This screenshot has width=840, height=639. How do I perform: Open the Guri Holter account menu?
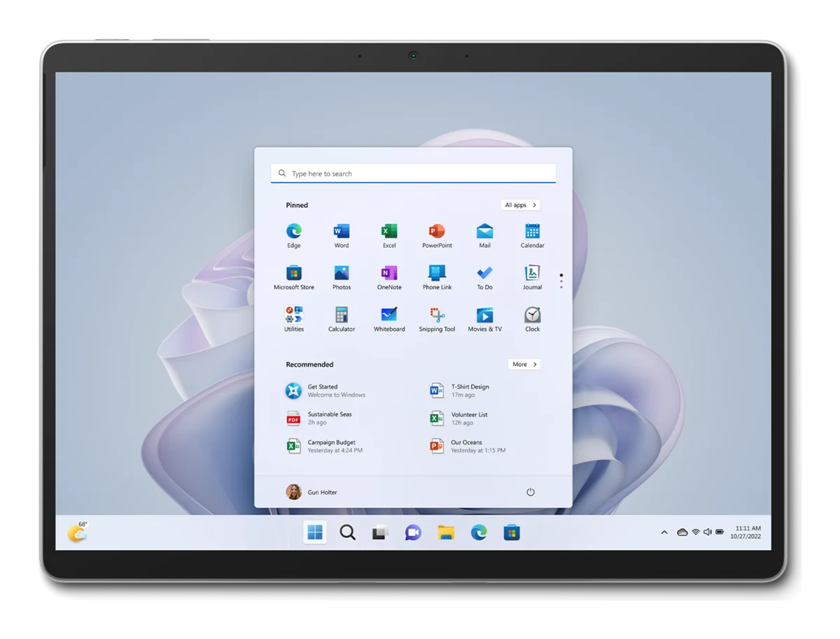tap(311, 492)
